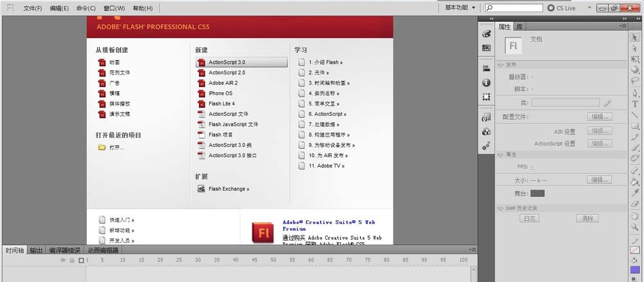Screen dimensions: 644x282
Task: Select the 3D Rotation tool
Action: pyautogui.click(x=635, y=70)
